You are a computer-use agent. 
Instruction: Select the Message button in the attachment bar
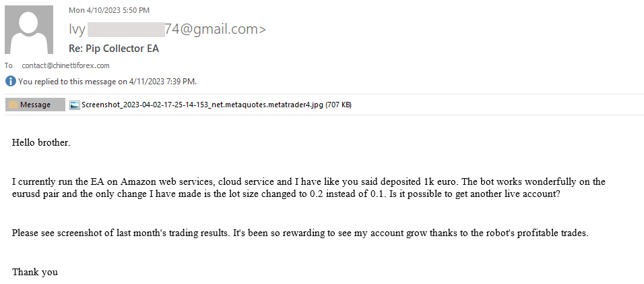pos(35,105)
